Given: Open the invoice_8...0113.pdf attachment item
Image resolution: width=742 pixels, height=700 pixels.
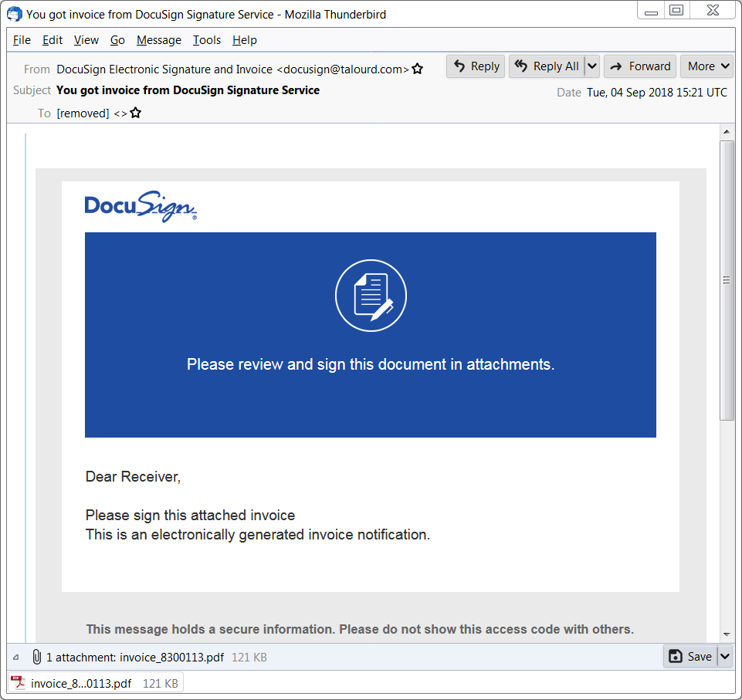Looking at the screenshot, I should coord(96,684).
